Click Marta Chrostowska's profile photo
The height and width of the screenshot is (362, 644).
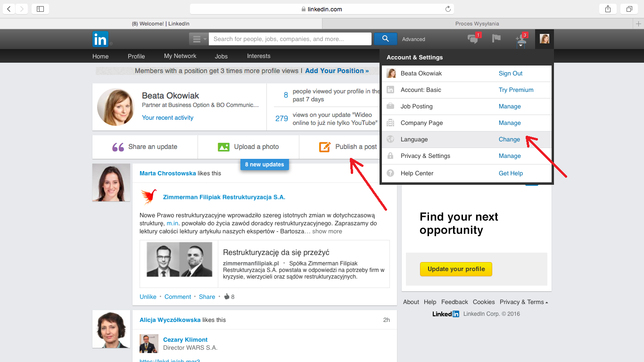point(111,182)
